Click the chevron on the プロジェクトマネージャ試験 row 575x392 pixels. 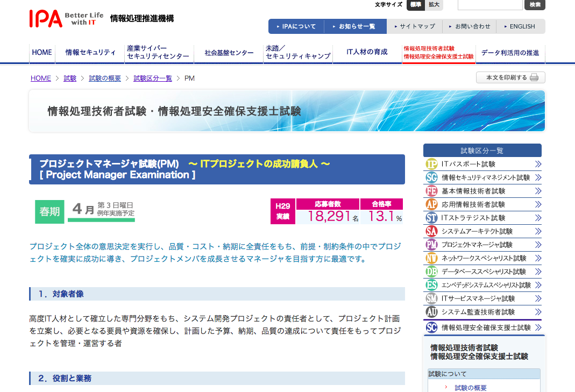[538, 245]
